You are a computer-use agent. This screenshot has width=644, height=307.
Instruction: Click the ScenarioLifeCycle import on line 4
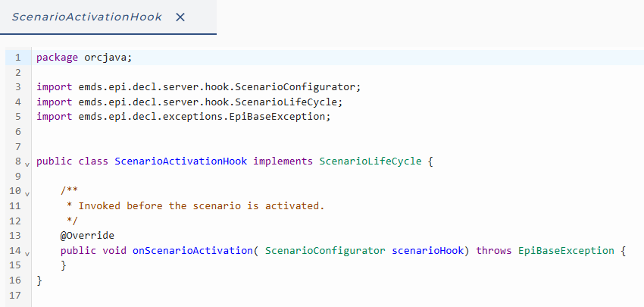click(x=189, y=102)
